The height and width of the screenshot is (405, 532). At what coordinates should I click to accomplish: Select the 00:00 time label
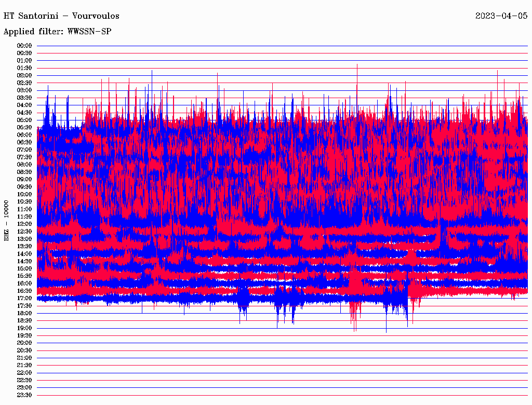(24, 46)
